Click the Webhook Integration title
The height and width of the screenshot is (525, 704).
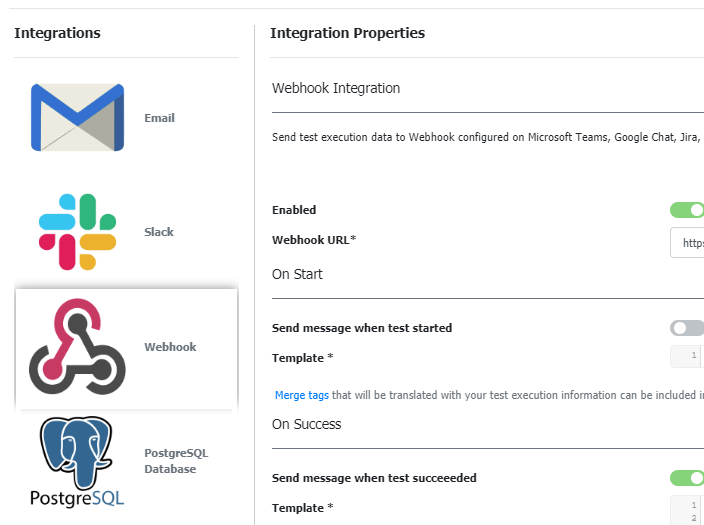coord(336,88)
